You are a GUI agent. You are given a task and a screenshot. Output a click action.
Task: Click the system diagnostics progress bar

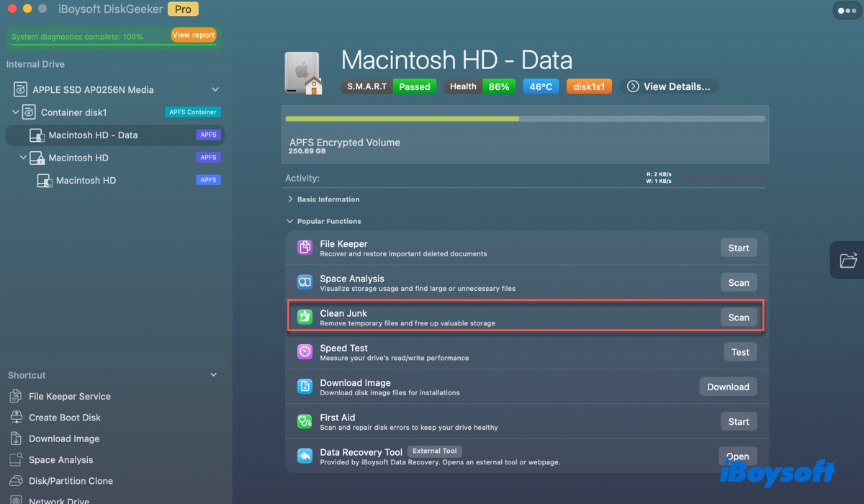(114, 45)
